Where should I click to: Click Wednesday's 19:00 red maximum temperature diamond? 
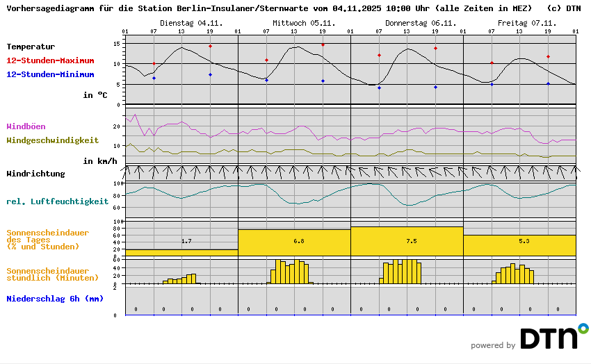click(323, 44)
